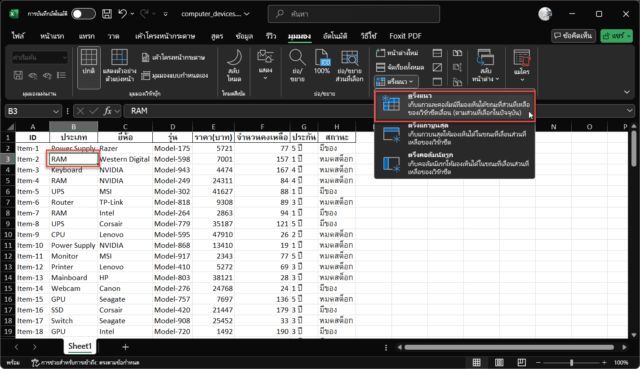Open the Name Box dropdown arrow
This screenshot has width=640, height=369.
pos(56,111)
